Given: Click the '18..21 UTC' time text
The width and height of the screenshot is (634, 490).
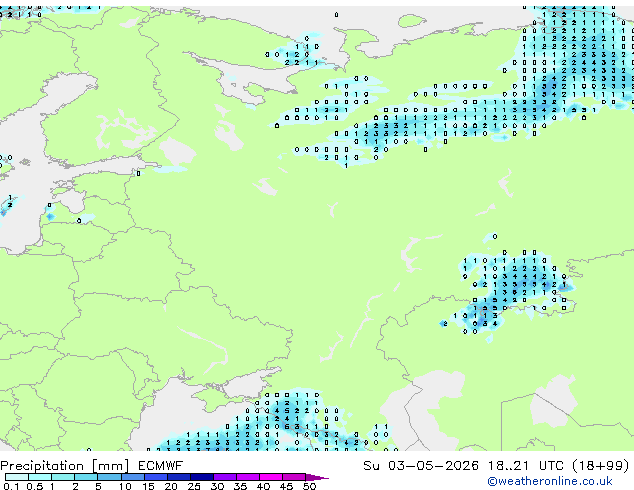Looking at the screenshot, I should tap(526, 466).
